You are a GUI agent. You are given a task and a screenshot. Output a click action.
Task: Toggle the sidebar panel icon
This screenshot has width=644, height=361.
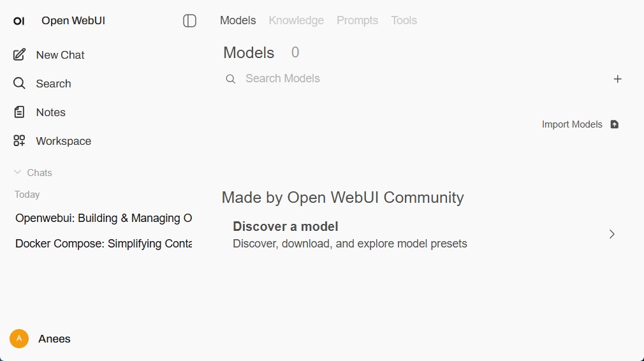point(189,21)
